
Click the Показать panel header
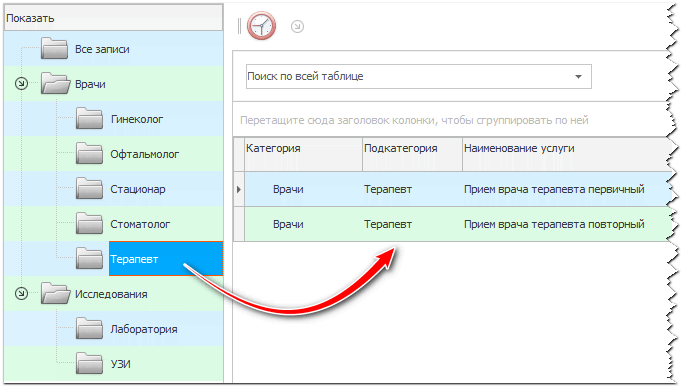[114, 18]
